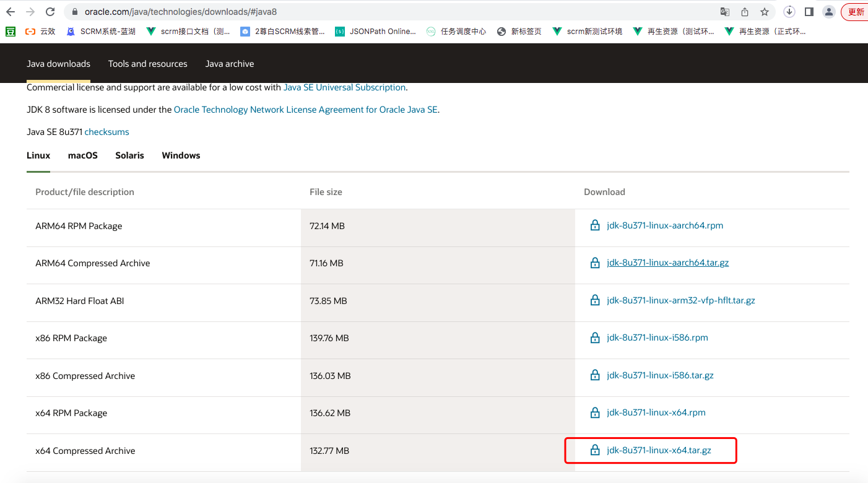The height and width of the screenshot is (483, 868).
Task: Download jdk-8u371-linux-i586.tar.gz
Action: [661, 375]
